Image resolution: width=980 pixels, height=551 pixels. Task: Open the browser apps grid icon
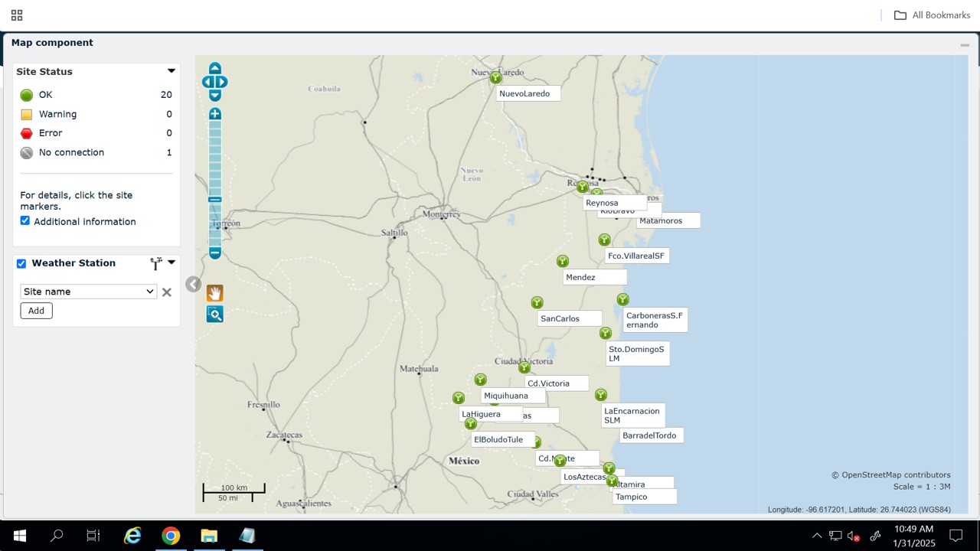pos(17,15)
